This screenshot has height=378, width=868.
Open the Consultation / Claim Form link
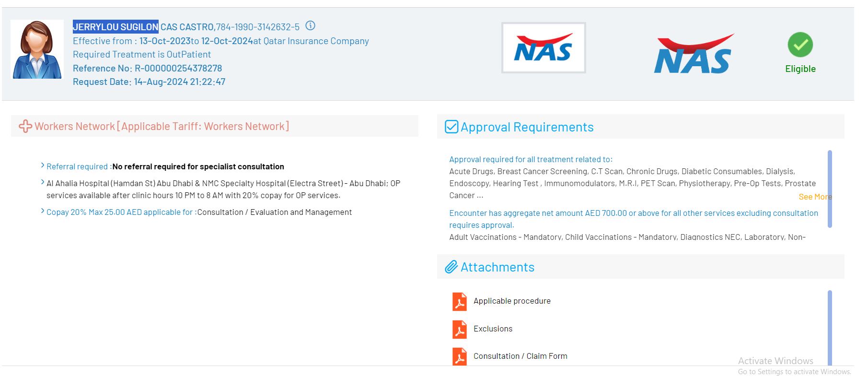521,356
